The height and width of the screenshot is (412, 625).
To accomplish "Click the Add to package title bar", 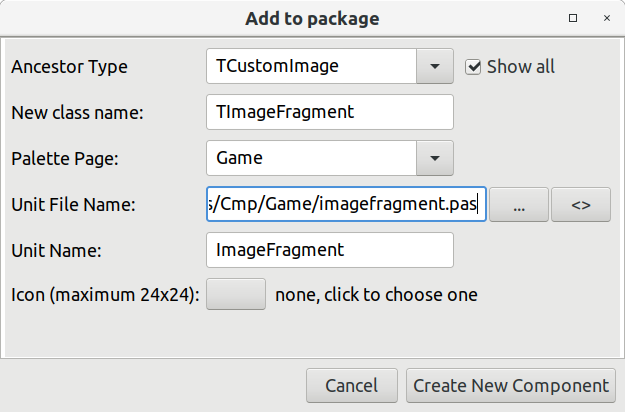I will click(x=312, y=18).
